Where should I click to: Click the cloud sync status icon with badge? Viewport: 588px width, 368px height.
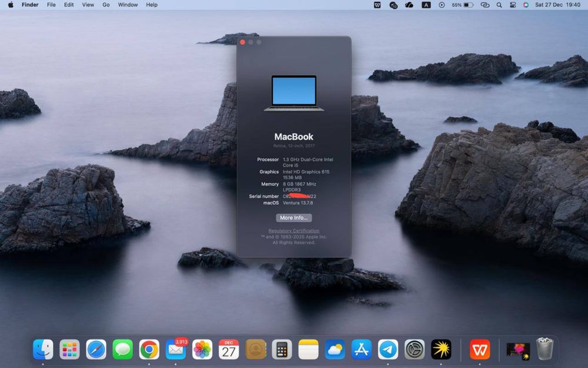tap(393, 5)
